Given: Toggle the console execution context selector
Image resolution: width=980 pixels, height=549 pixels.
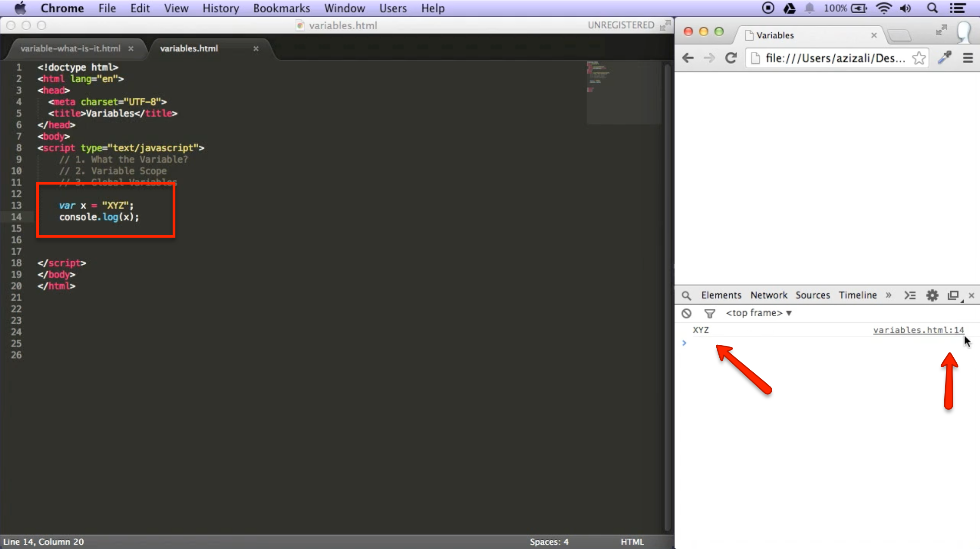Looking at the screenshot, I should (x=758, y=313).
